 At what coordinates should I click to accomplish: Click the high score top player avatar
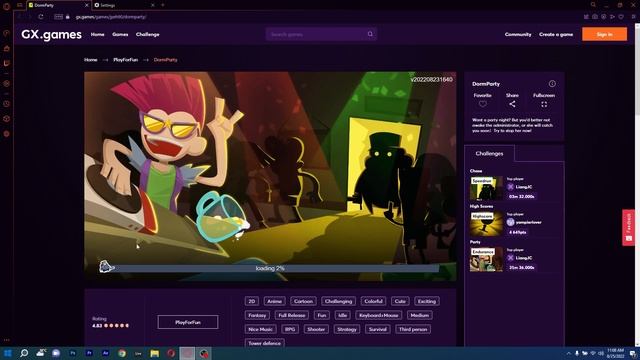coord(510,222)
